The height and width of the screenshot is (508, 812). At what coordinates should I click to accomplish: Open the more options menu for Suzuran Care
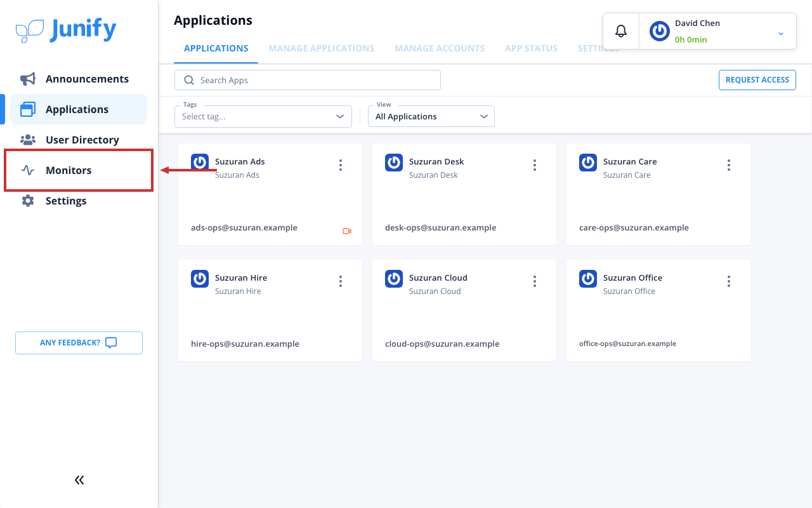(729, 165)
